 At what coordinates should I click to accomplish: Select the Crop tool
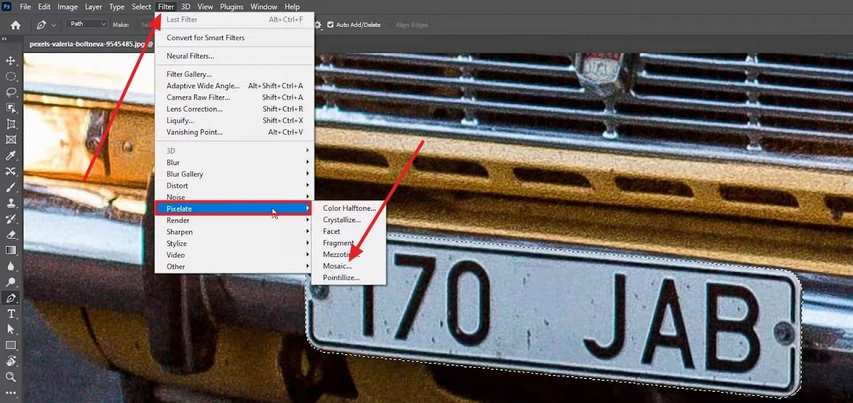tap(11, 124)
